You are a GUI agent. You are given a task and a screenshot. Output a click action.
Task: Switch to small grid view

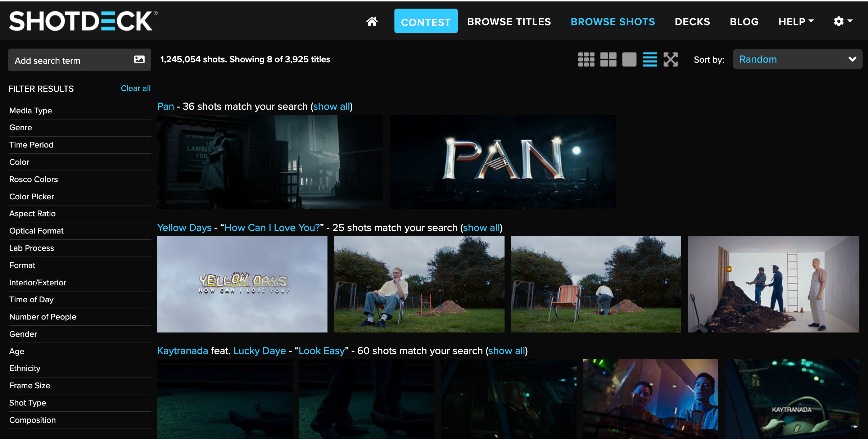pos(586,59)
